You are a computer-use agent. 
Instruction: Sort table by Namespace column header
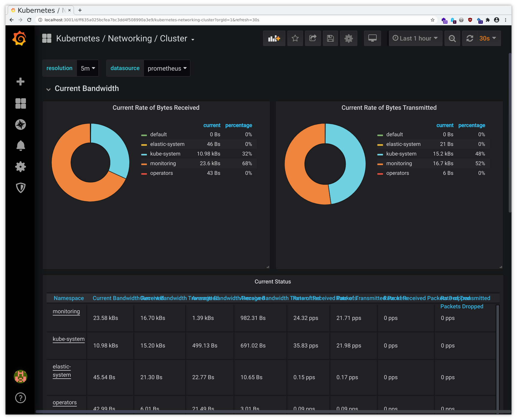[69, 298]
